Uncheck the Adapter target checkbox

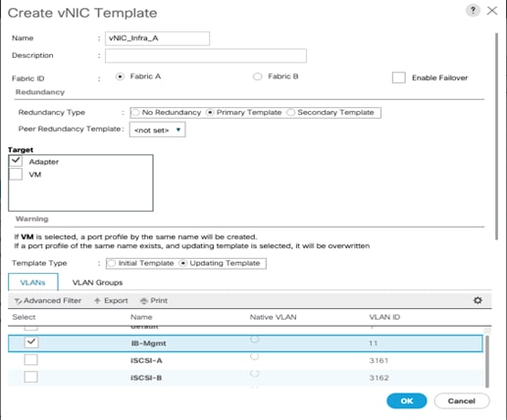click(x=16, y=161)
